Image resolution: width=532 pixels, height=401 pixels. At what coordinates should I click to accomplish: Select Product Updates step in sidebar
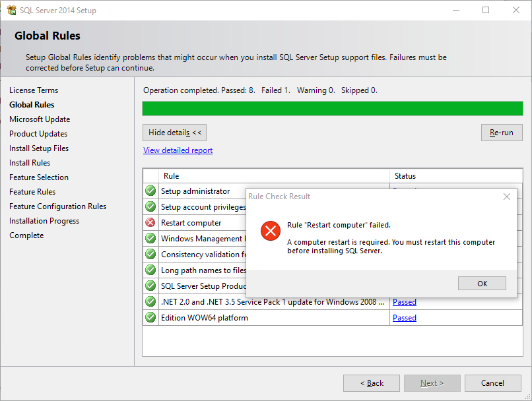click(38, 134)
